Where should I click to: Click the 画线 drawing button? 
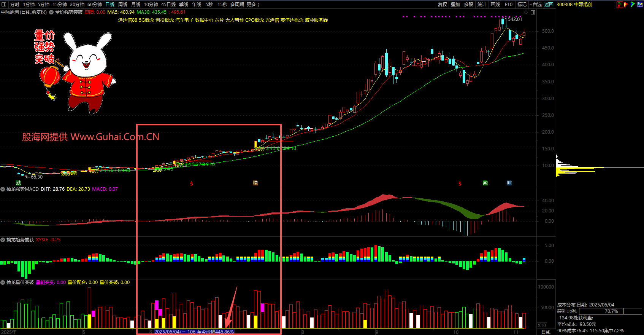(x=495, y=5)
